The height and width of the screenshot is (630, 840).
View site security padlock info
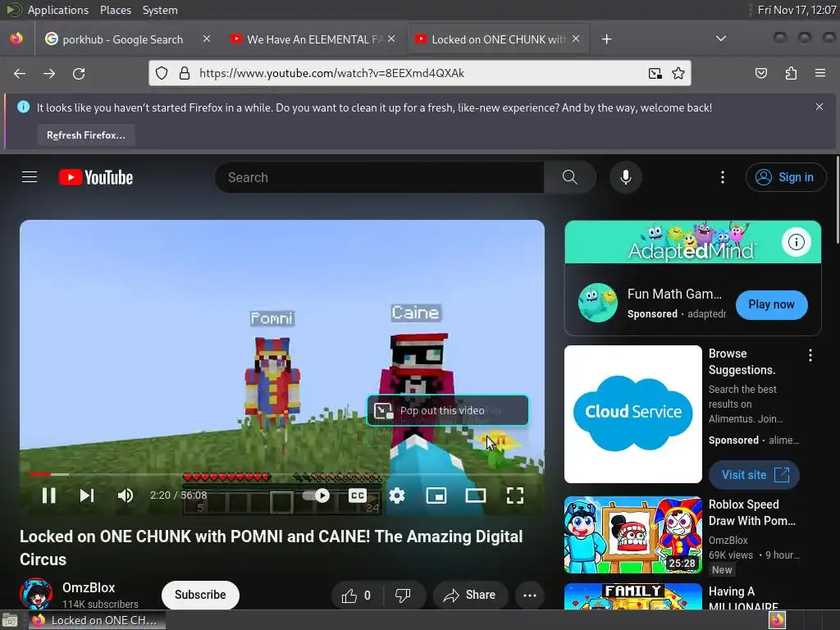(185, 73)
